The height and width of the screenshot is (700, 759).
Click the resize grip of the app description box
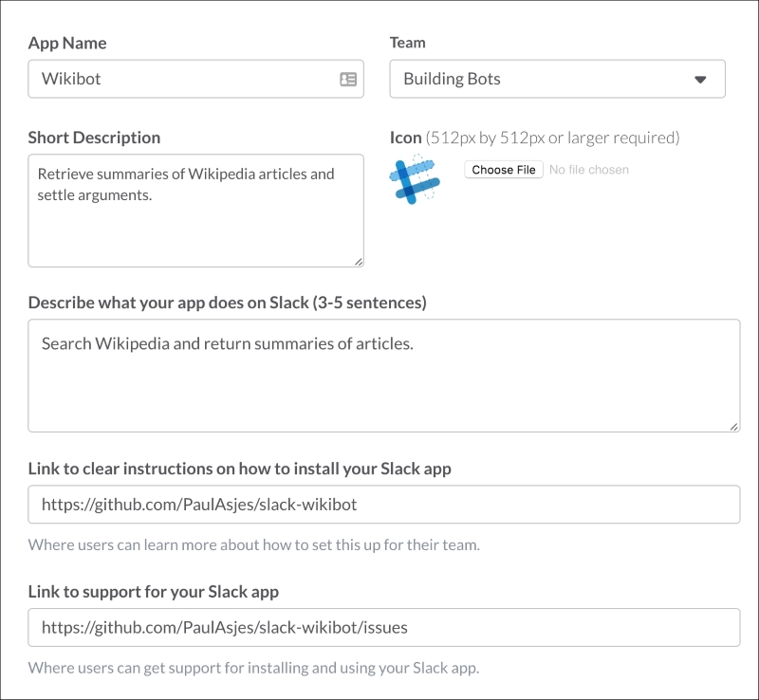click(x=734, y=427)
